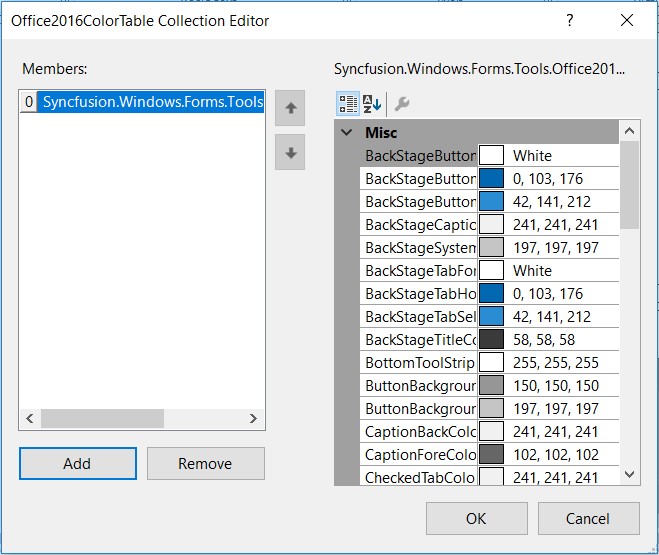Select the CheckedTabColo property name
659x555 pixels.
tap(419, 477)
